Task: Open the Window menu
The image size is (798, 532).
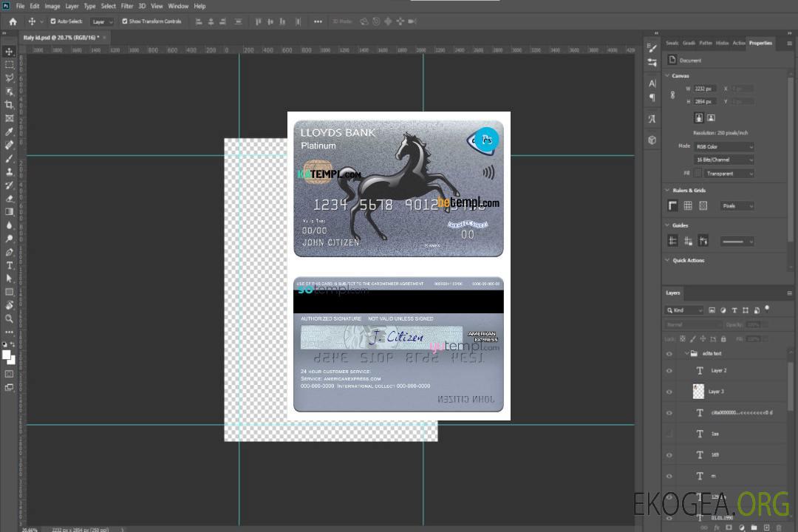Action: (178, 6)
